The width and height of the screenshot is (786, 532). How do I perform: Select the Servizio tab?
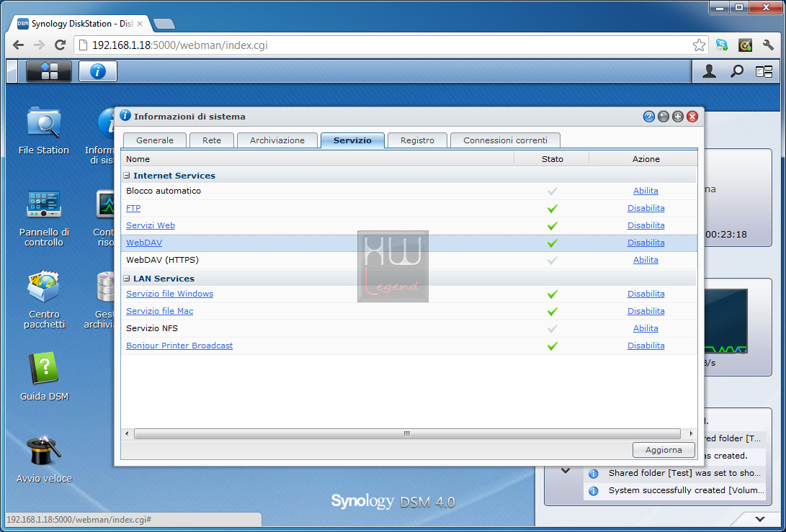pyautogui.click(x=352, y=140)
